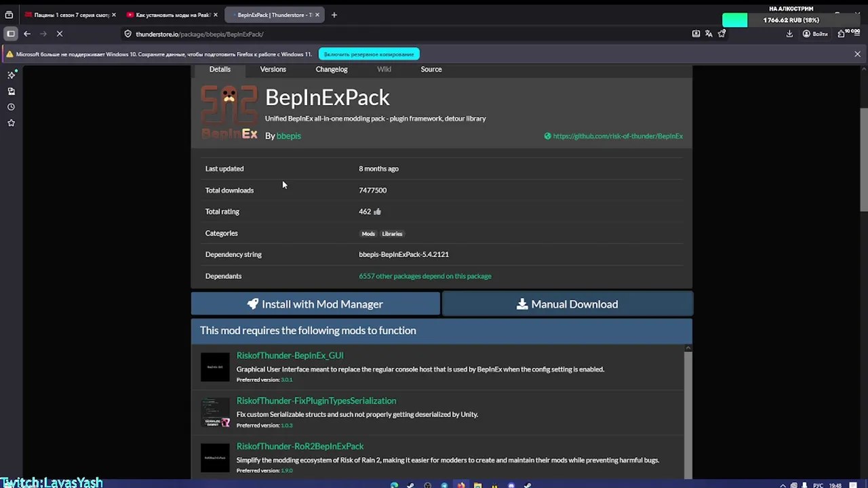Image resolution: width=868 pixels, height=488 pixels.
Task: Open the Firefox sidebar toggle icon
Action: click(11, 34)
